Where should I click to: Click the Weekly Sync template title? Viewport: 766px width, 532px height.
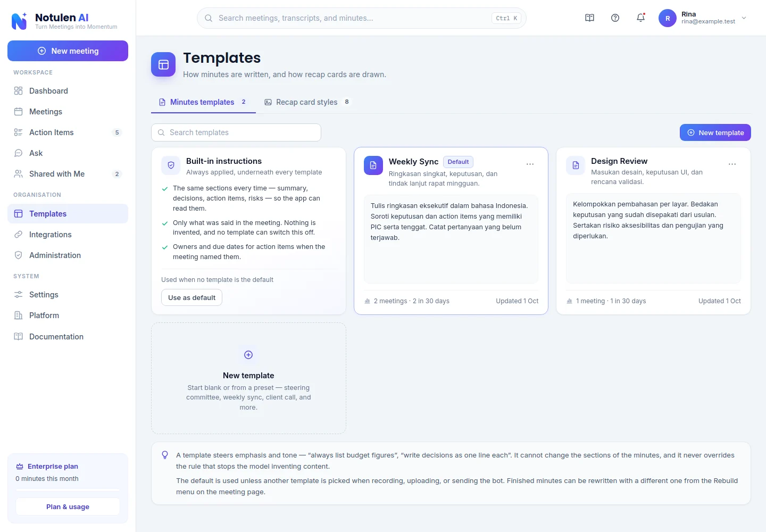[413, 162]
